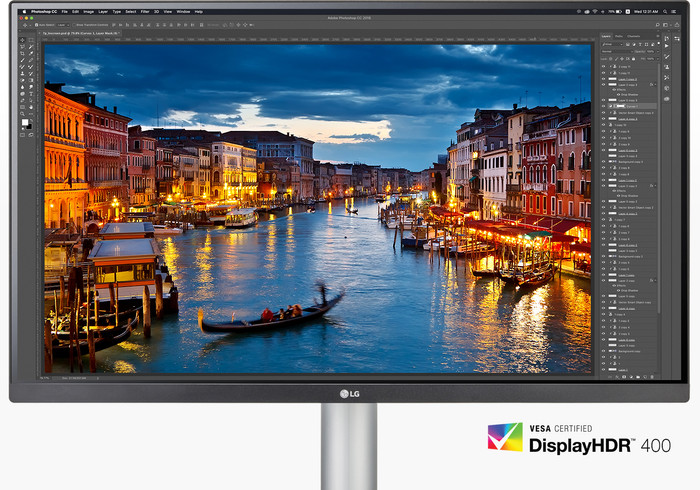
Task: Toggle visibility of Vector Smart Object copy 3
Action: pos(604,112)
